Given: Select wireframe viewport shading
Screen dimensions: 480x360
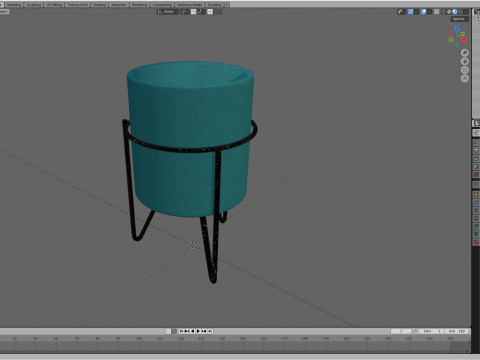Looking at the screenshot, I should point(444,12).
